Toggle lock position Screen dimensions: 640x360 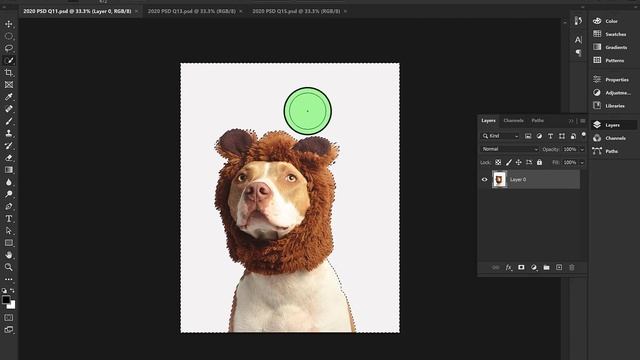pyautogui.click(x=518, y=162)
